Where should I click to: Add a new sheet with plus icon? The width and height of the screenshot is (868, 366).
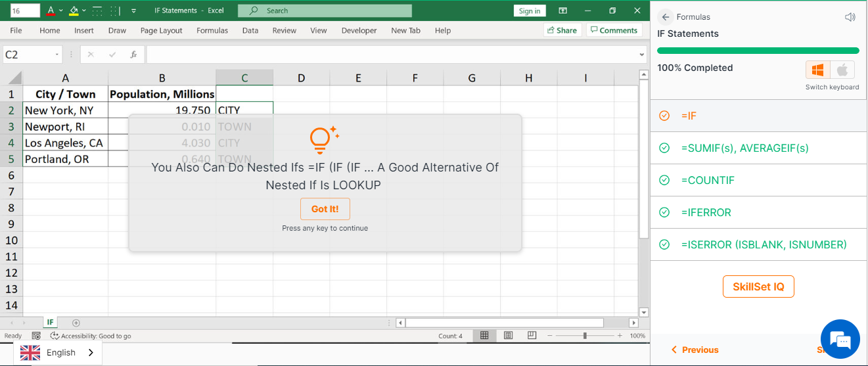pyautogui.click(x=76, y=323)
